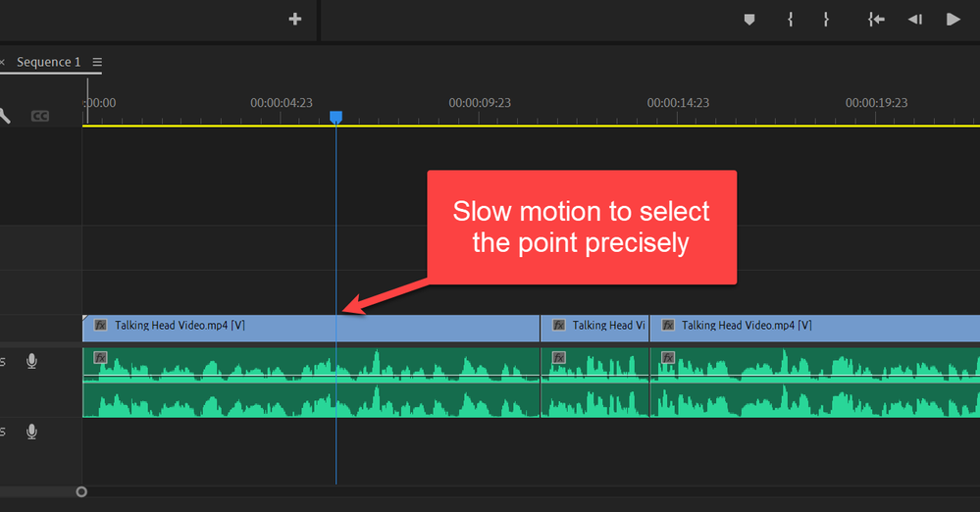Click the Go to In point icon
The width and height of the screenshot is (980, 512).
876,19
